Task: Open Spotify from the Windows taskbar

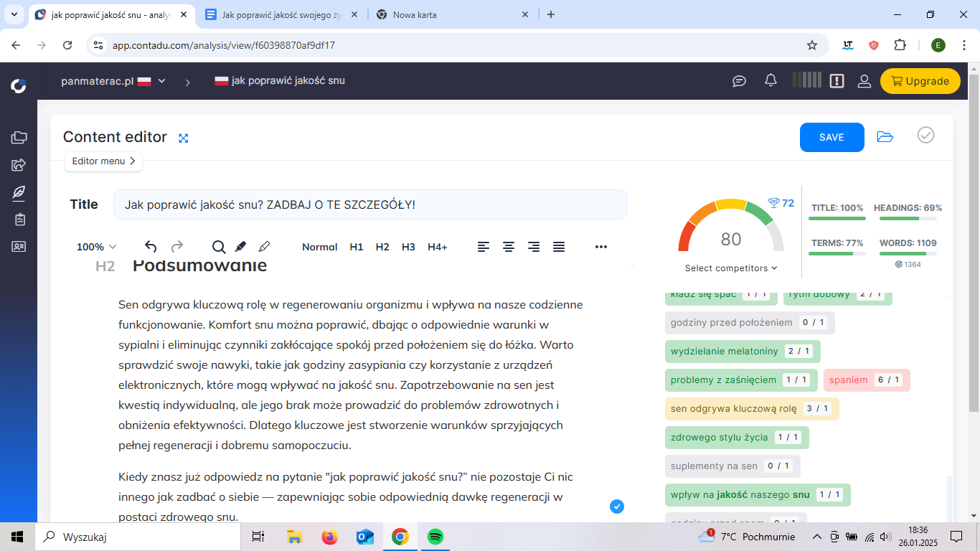Action: [x=435, y=537]
